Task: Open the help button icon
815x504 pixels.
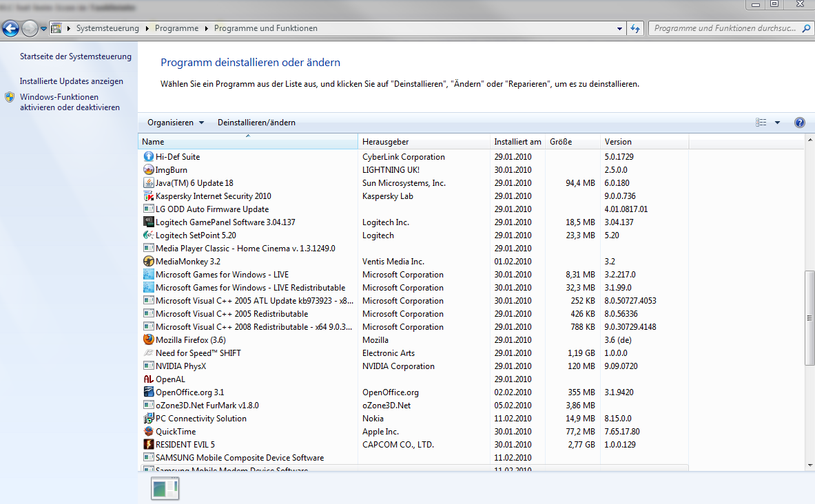Action: pos(799,123)
